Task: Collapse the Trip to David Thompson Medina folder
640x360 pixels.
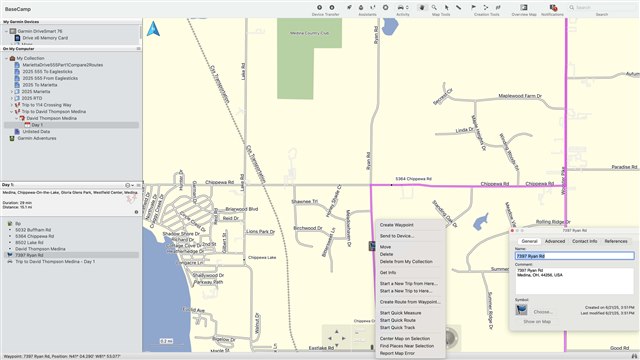Action: (11, 111)
